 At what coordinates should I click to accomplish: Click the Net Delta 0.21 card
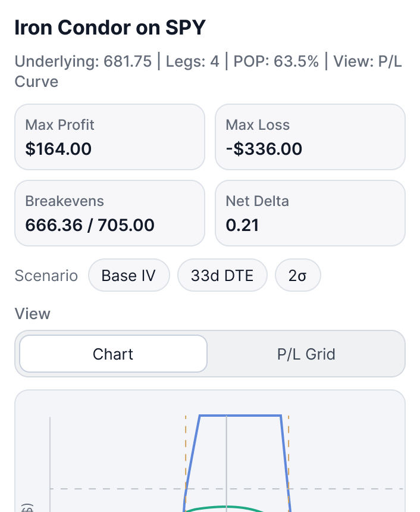click(310, 213)
